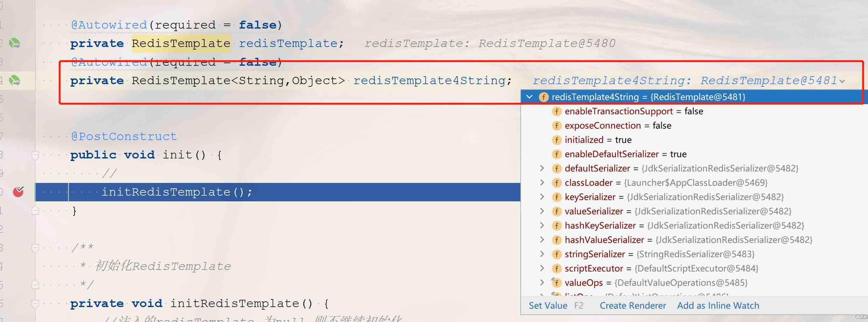The height and width of the screenshot is (322, 868).
Task: Fold the init() method using the gutter fold marker
Action: [x=35, y=155]
